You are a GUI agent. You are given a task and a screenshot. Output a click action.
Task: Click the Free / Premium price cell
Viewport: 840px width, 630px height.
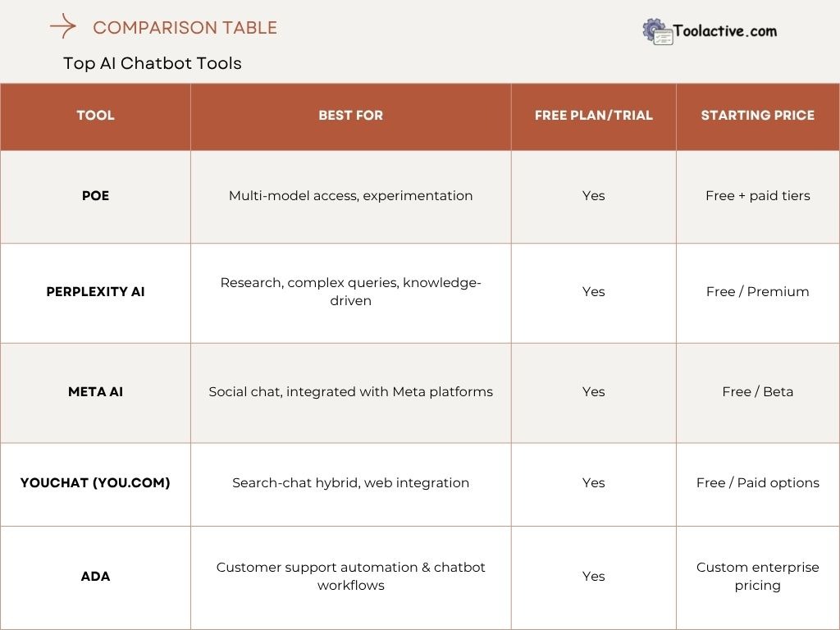click(x=757, y=291)
